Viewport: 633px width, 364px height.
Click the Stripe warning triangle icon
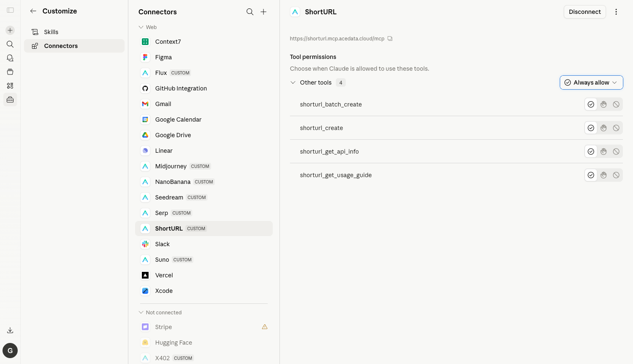point(265,327)
